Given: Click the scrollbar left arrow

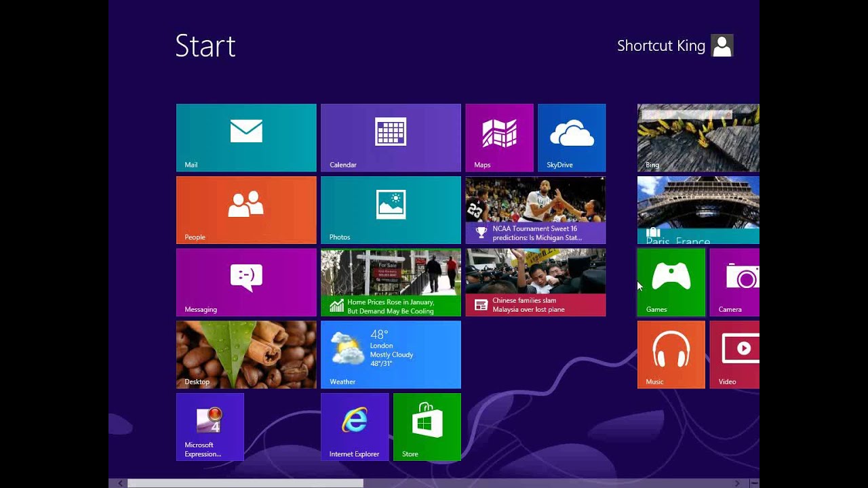Looking at the screenshot, I should coord(121,483).
